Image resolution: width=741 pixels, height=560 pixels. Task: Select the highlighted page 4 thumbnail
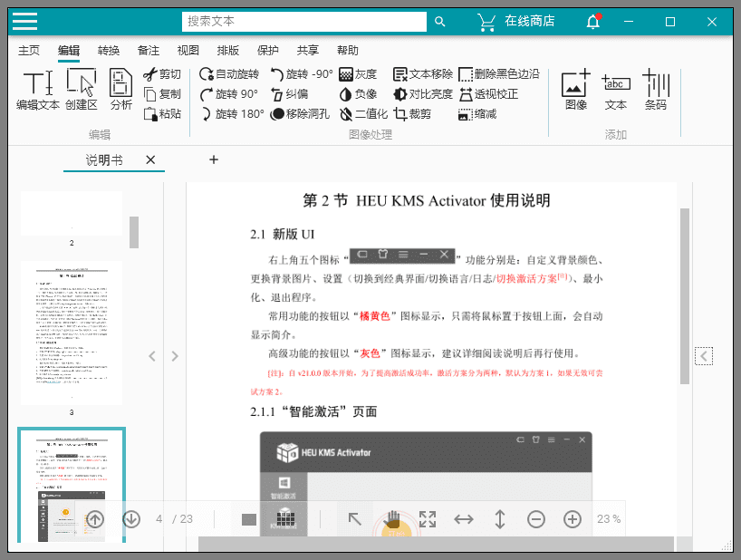click(72, 485)
